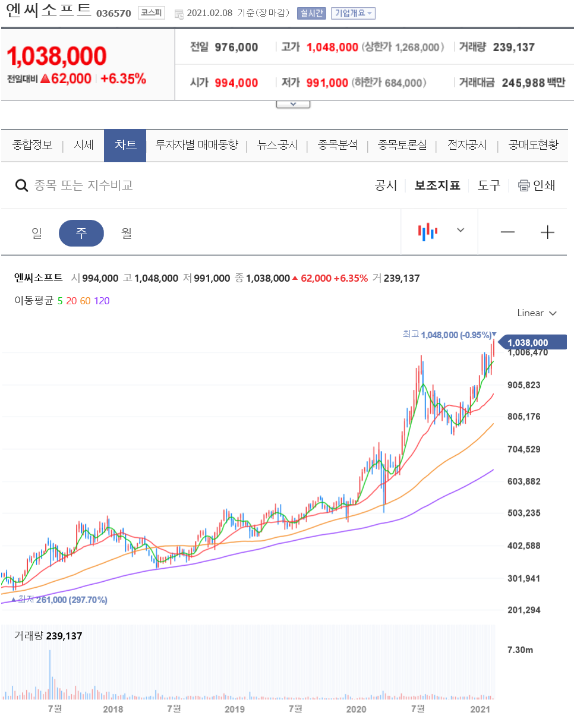Screen dimensions: 574x728
Task: Click the +6.35% change in header
Action: click(123, 78)
